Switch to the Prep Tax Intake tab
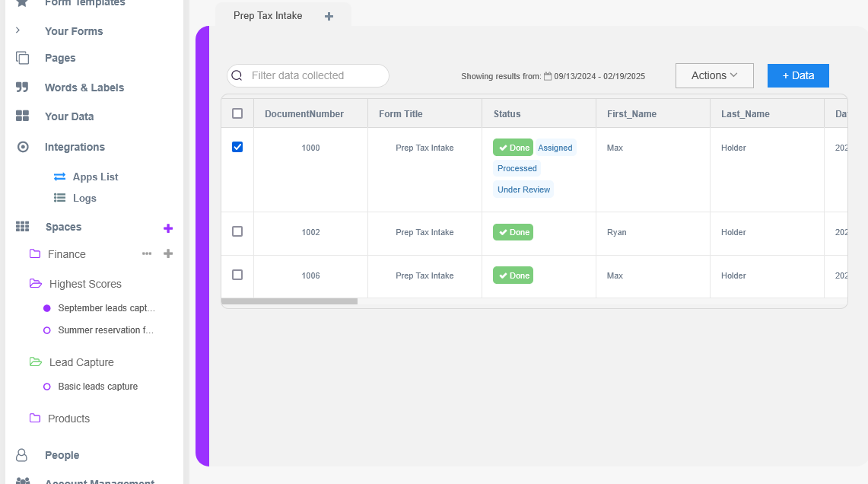868x484 pixels. (x=268, y=16)
